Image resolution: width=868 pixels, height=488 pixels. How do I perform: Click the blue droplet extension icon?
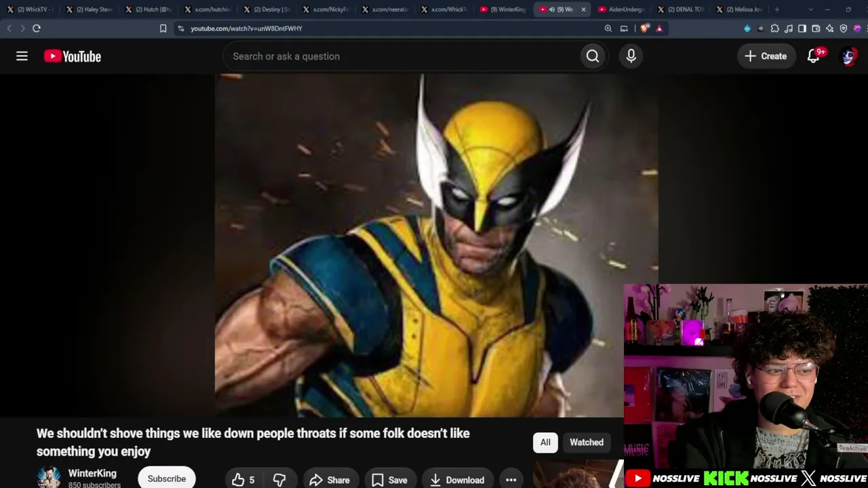point(747,28)
